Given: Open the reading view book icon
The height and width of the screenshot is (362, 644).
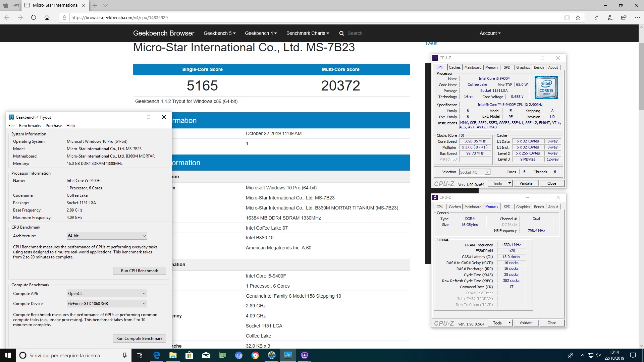Looking at the screenshot, I should click(x=567, y=17).
